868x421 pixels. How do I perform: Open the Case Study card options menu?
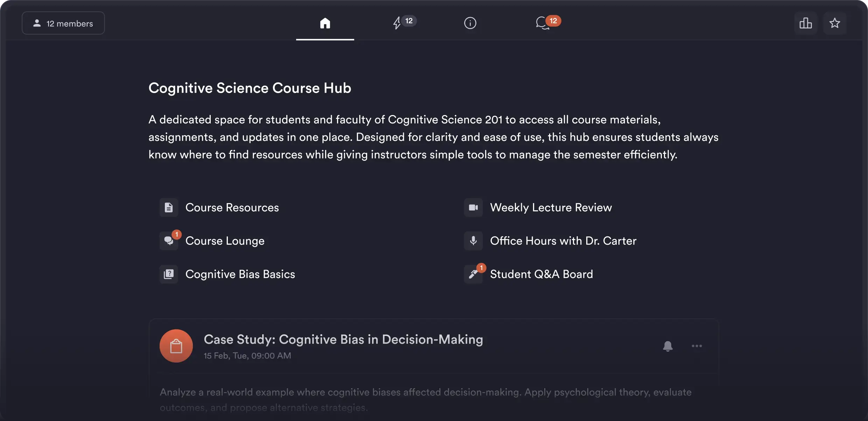coord(697,346)
